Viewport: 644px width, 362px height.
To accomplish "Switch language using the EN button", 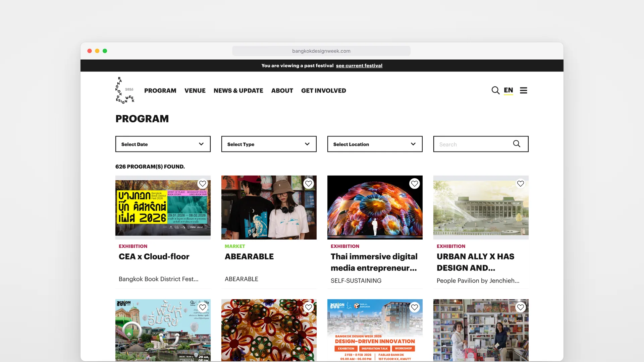I will tap(508, 90).
